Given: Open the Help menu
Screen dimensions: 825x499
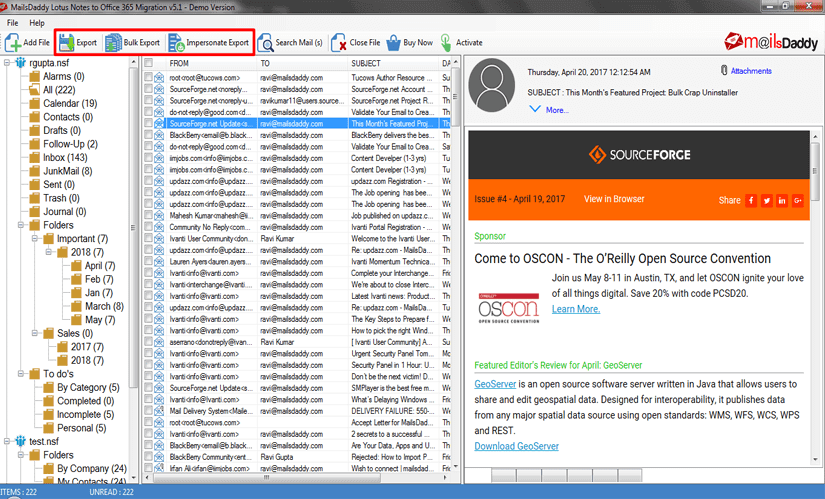Looking at the screenshot, I should pos(37,23).
